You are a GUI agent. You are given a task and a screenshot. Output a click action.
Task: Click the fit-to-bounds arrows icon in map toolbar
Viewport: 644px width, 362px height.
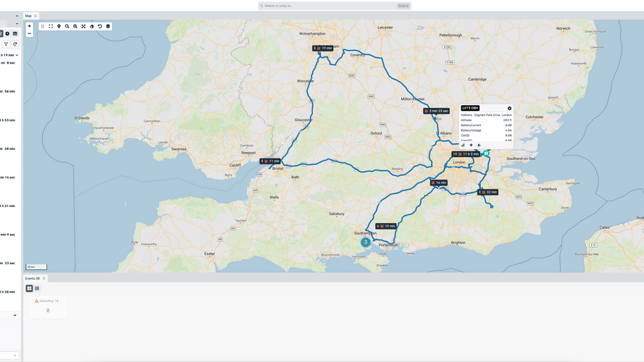[x=83, y=26]
